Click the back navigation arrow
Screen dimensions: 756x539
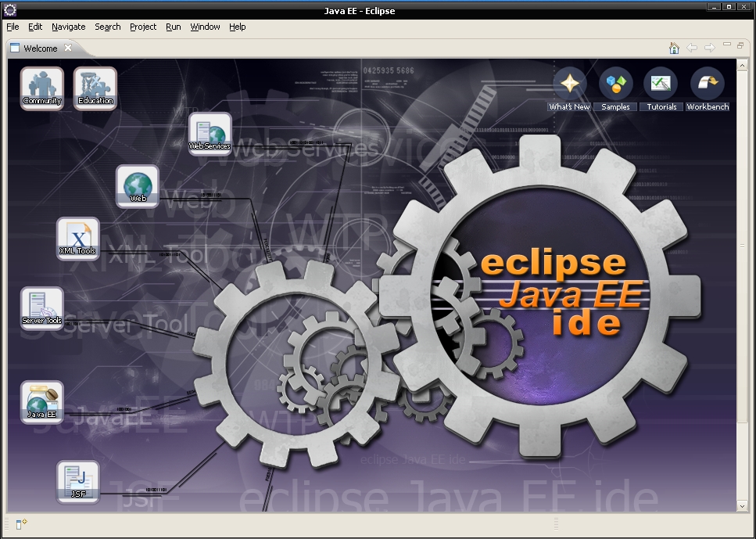691,48
